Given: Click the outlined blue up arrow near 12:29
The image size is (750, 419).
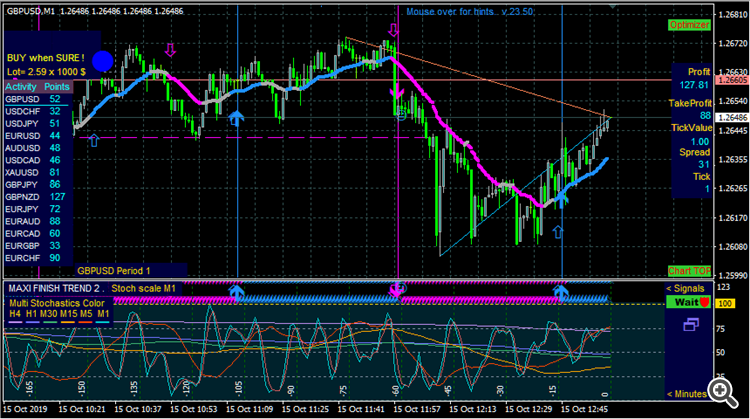Looking at the screenshot, I should [x=558, y=232].
